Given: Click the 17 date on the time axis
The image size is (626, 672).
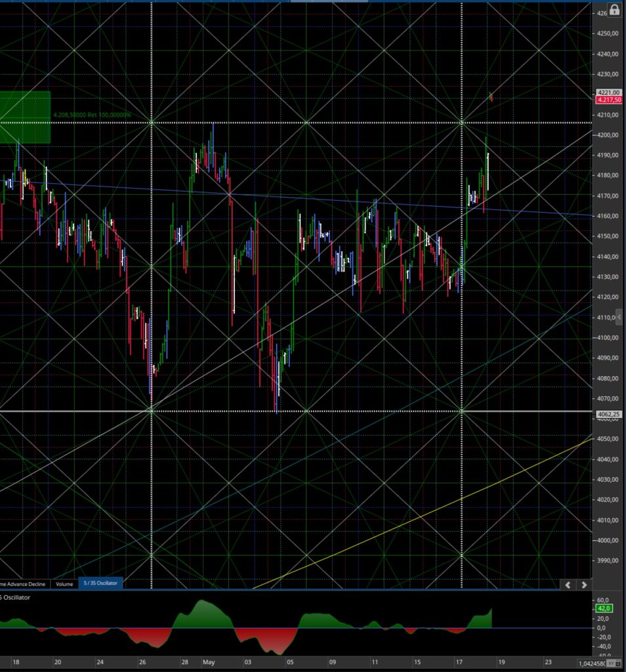Looking at the screenshot, I should (459, 662).
